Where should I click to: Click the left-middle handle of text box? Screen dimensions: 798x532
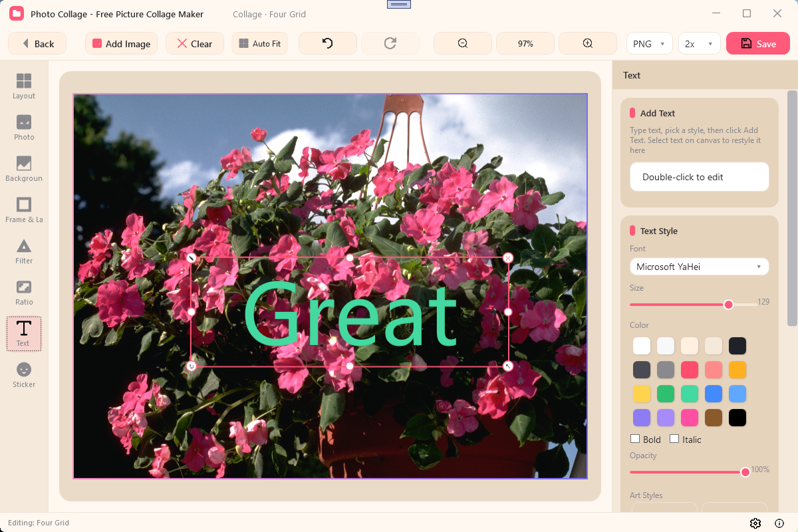192,312
